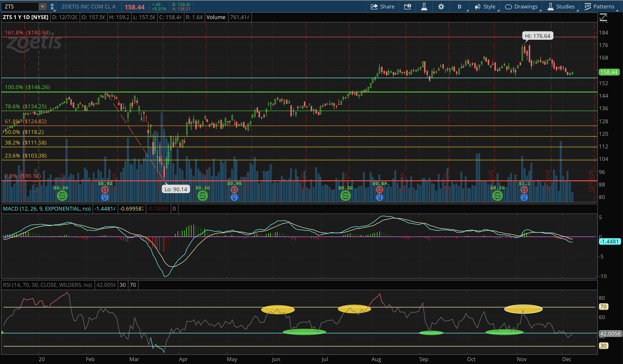Click the Lo: 90.14 price bubble
Viewport: 623px width, 364px height.
coord(176,189)
